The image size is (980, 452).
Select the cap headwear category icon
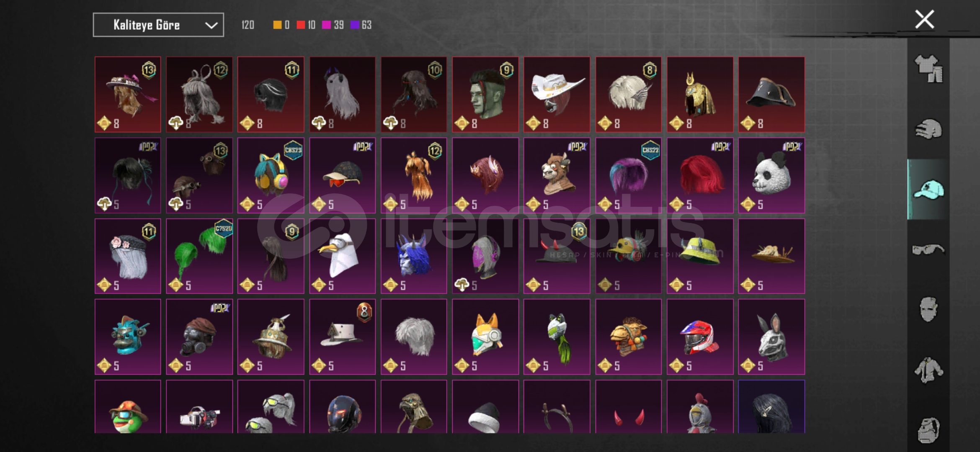(x=928, y=189)
